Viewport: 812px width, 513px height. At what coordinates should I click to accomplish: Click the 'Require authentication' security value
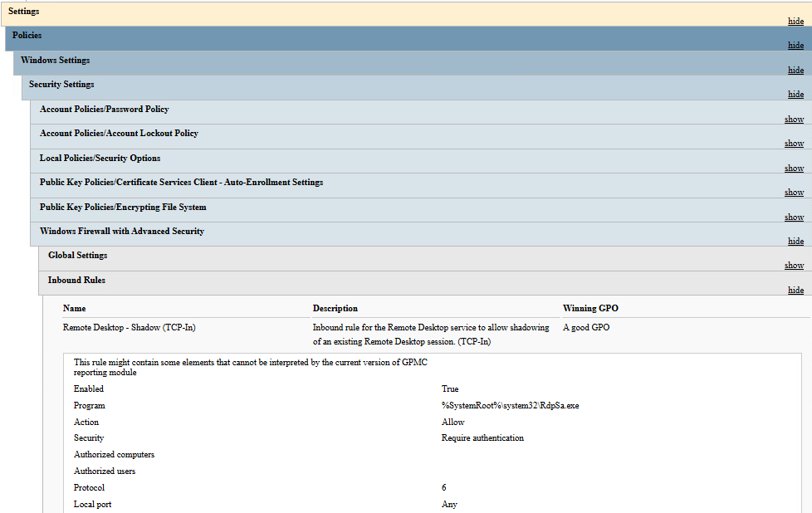click(482, 438)
